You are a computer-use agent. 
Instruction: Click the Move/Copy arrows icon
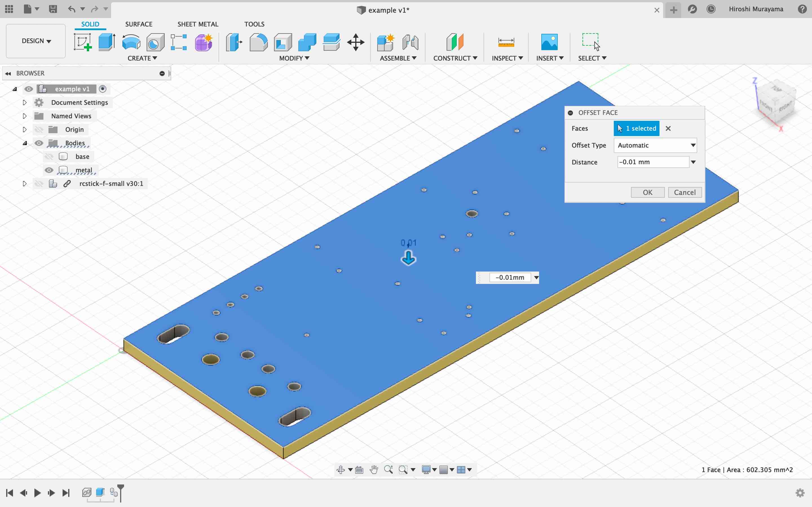(356, 42)
